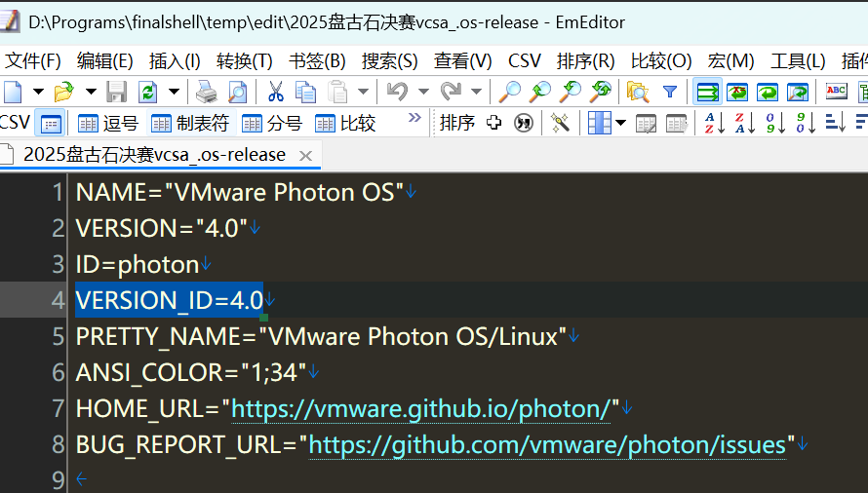Screen dimensions: 868x493
Task: Open the 工具(L) Tools menu
Action: tap(798, 60)
